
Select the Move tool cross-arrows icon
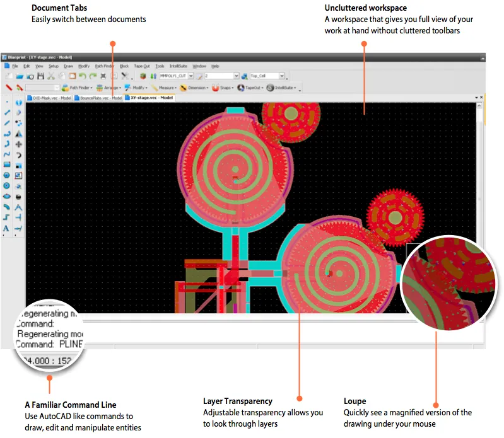(x=19, y=144)
